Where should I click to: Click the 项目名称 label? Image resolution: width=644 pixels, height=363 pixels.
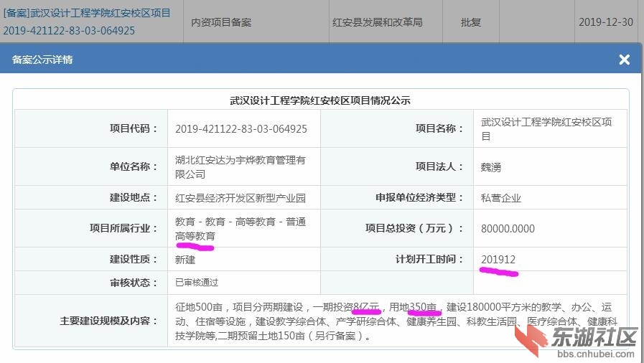[439, 128]
